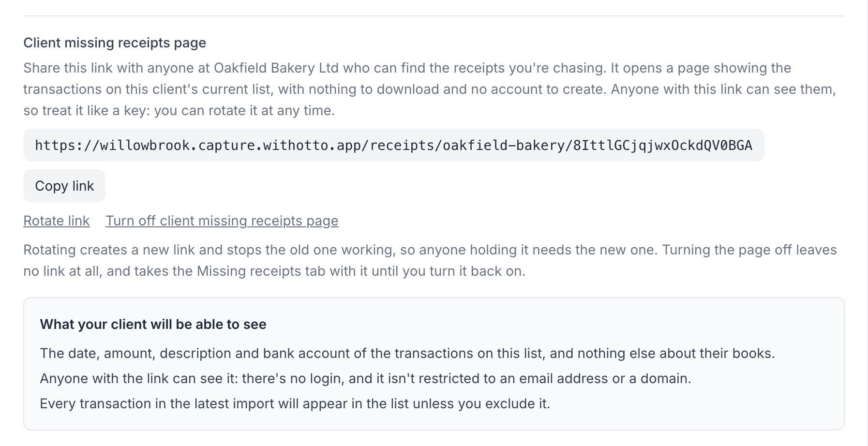Click 'What your client will be able to see' heading

[153, 324]
